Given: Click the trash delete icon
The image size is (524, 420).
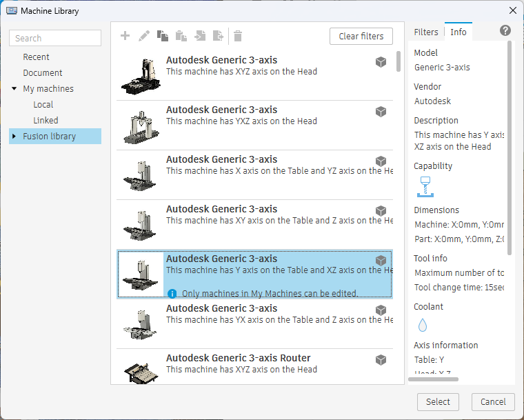Looking at the screenshot, I should [238, 36].
